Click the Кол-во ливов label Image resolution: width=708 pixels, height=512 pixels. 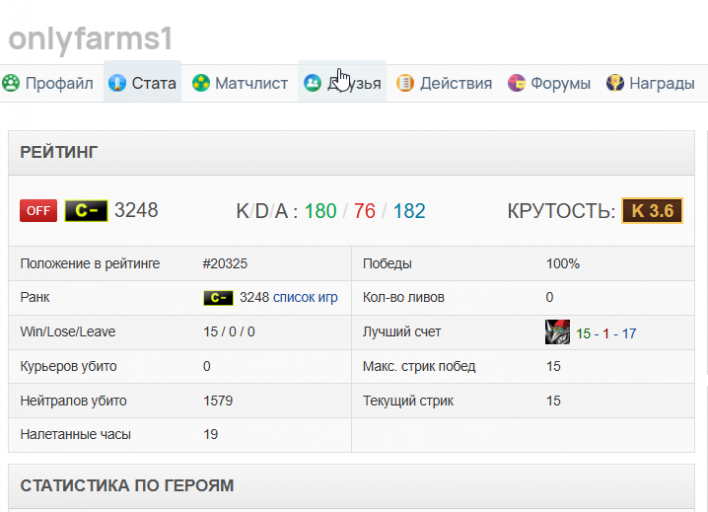coord(404,298)
